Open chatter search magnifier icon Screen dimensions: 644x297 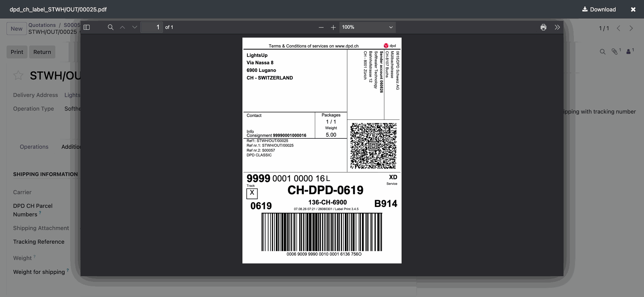tap(603, 51)
